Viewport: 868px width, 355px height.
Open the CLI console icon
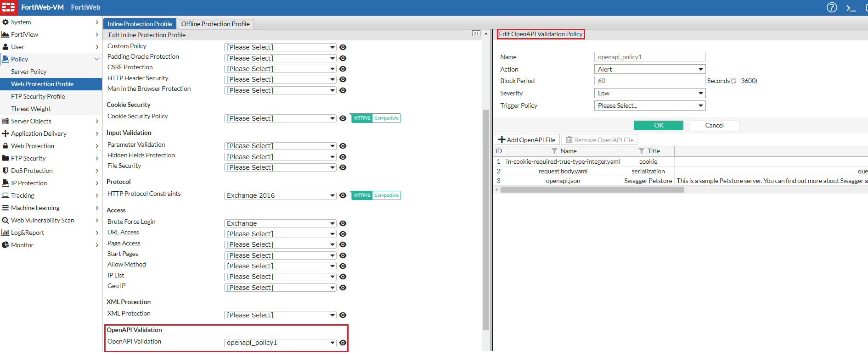(x=851, y=8)
